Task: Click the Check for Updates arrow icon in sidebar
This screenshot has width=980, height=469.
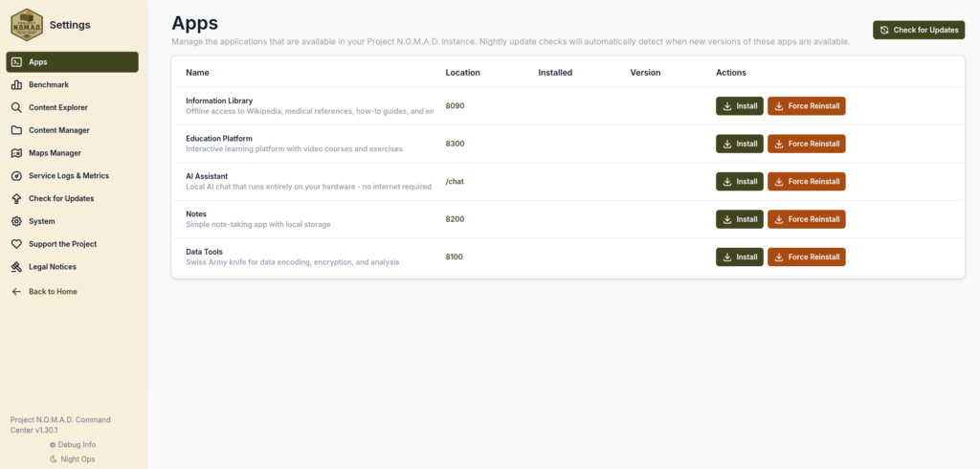Action: coord(17,198)
